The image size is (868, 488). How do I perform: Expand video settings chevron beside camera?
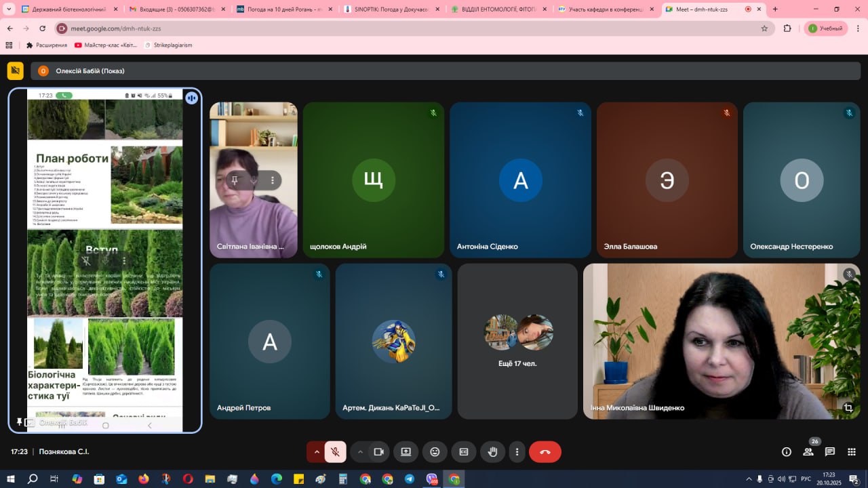coord(360,452)
